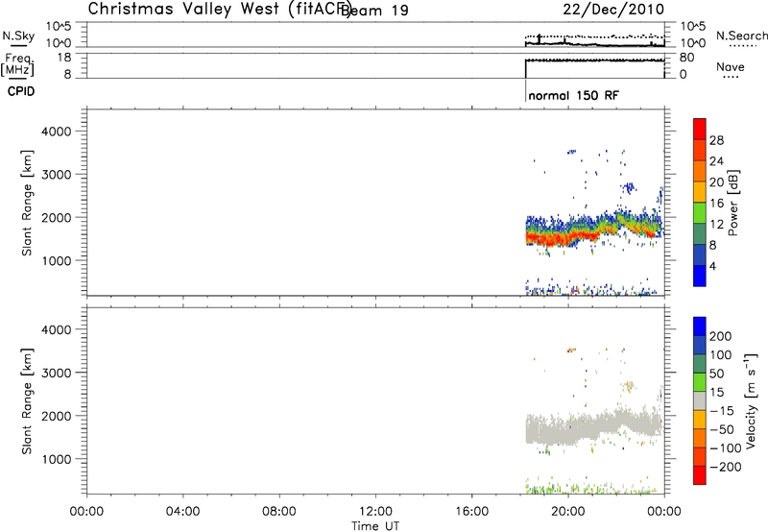Click the '-200' value on velocity scale
This screenshot has width=768, height=532.
[x=725, y=467]
